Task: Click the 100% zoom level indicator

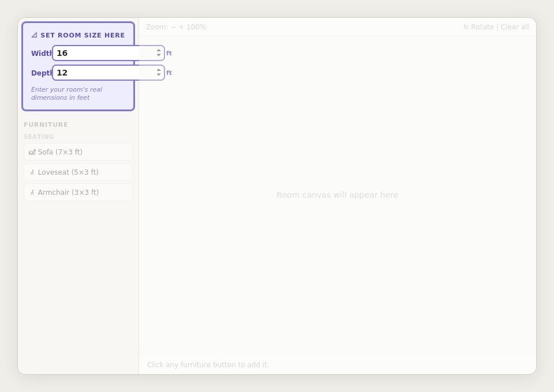Action: click(196, 27)
